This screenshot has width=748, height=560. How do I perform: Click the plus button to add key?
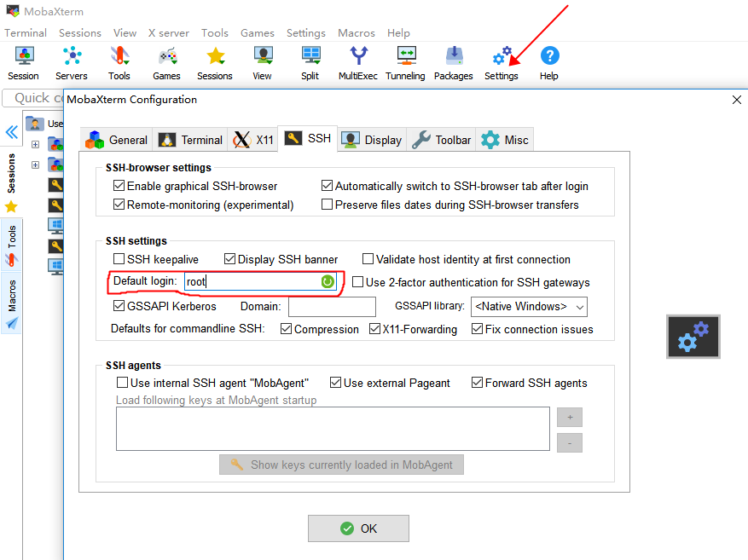coord(570,418)
